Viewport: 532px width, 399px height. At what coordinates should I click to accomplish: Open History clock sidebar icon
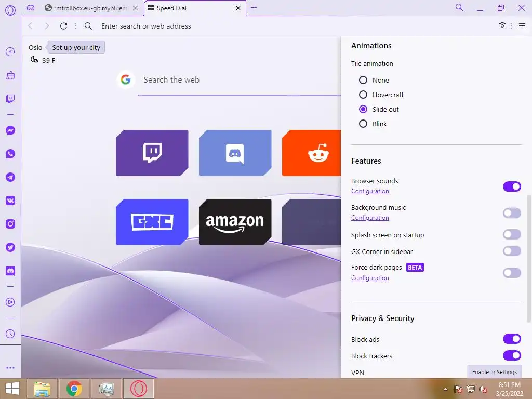10,334
